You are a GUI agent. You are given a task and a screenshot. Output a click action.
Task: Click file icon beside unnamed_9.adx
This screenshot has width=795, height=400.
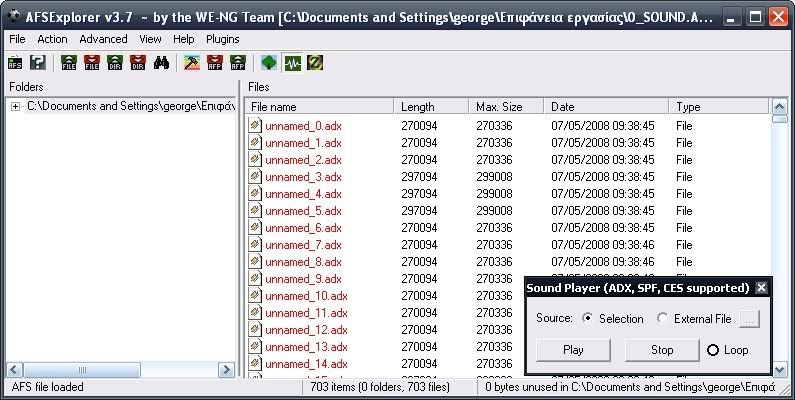(x=255, y=279)
